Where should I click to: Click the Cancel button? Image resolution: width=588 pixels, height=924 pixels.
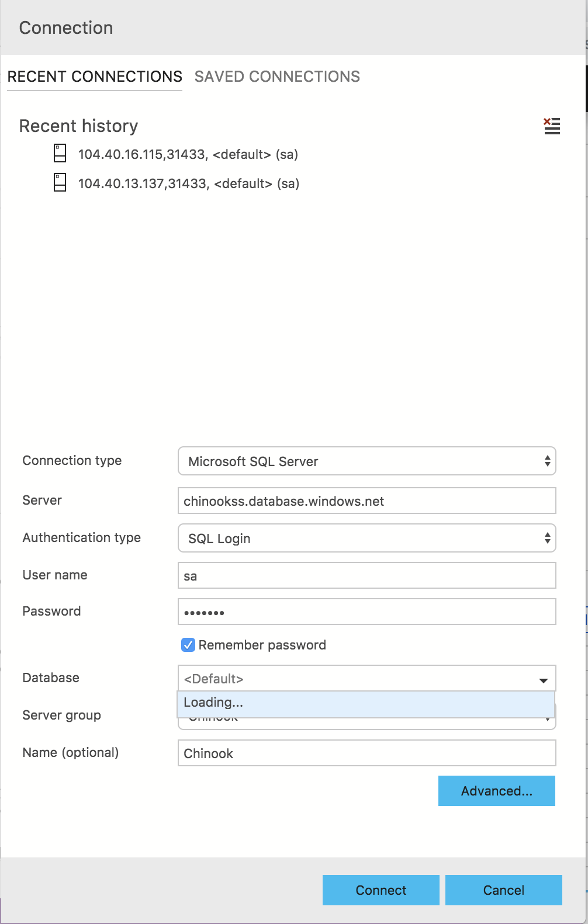(x=504, y=890)
